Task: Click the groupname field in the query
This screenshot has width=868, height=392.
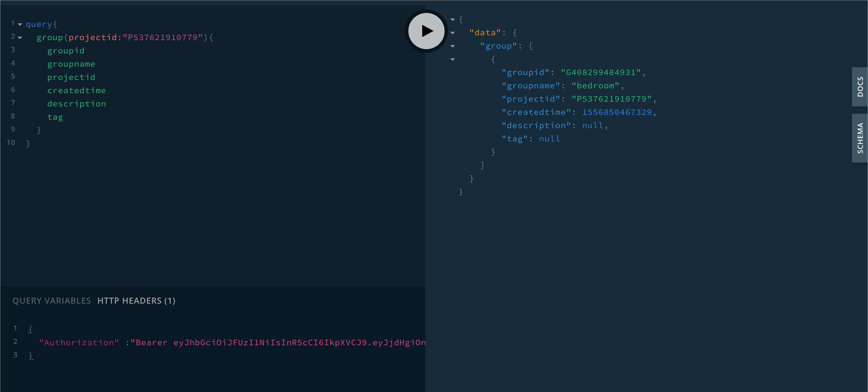Action: pos(71,64)
